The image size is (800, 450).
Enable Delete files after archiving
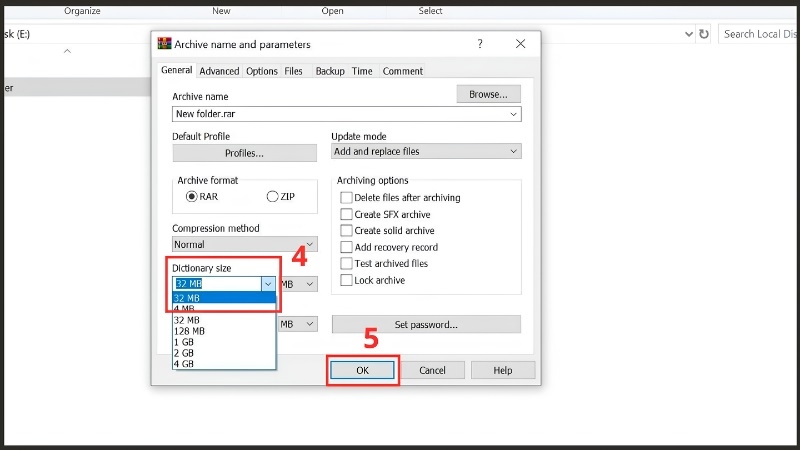pos(346,197)
